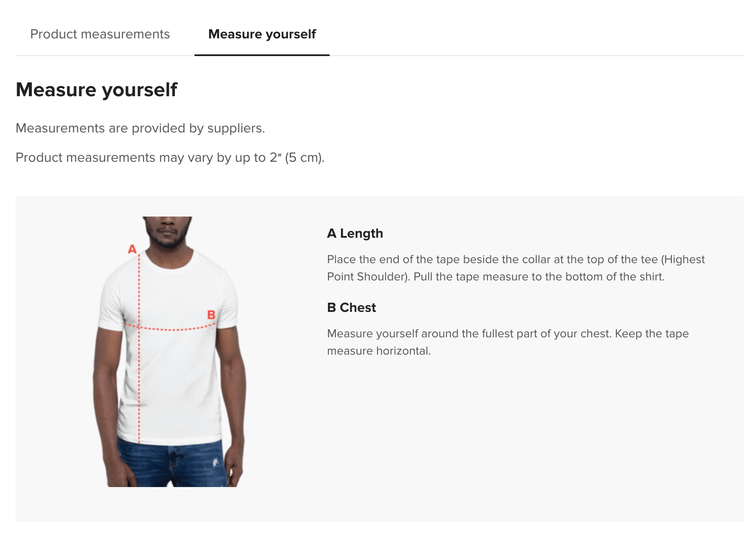Image resolution: width=756 pixels, height=547 pixels.
Task: Click the phrase "Pull the tape measure" in the instructions
Action: pos(471,277)
